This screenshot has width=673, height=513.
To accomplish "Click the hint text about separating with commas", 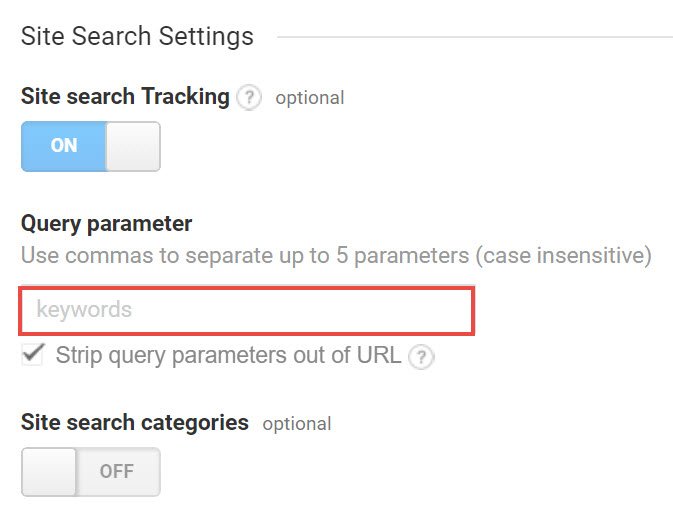I will pos(336,255).
